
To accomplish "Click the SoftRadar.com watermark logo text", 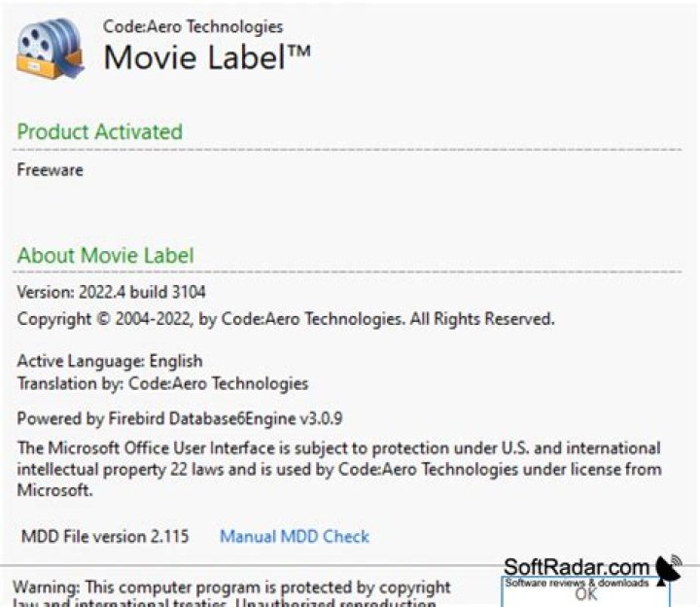I will click(576, 567).
